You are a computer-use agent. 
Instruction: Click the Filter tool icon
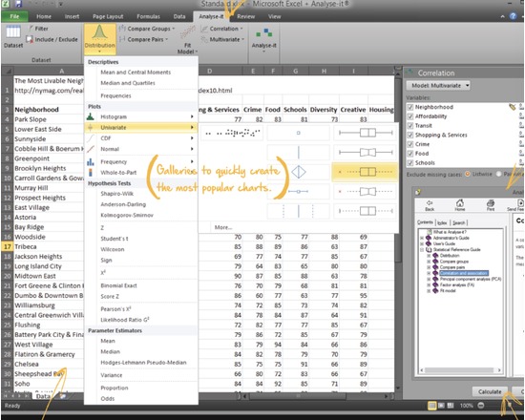click(x=31, y=29)
